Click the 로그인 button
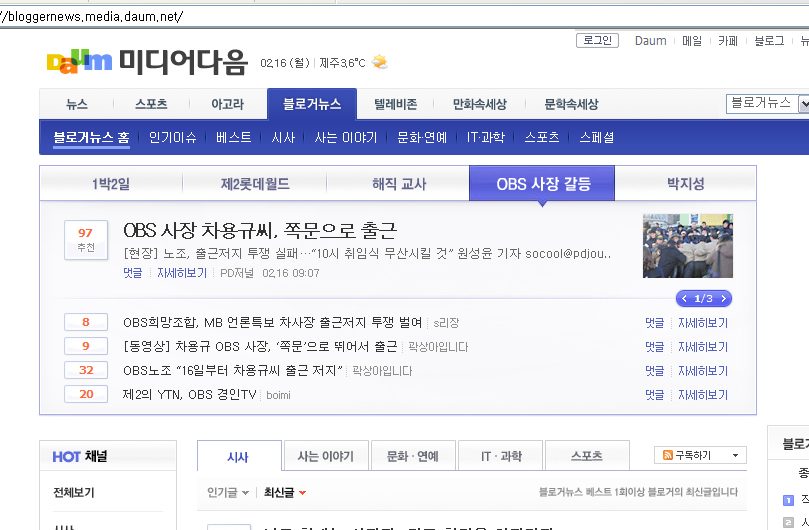The image size is (809, 530). pyautogui.click(x=597, y=40)
